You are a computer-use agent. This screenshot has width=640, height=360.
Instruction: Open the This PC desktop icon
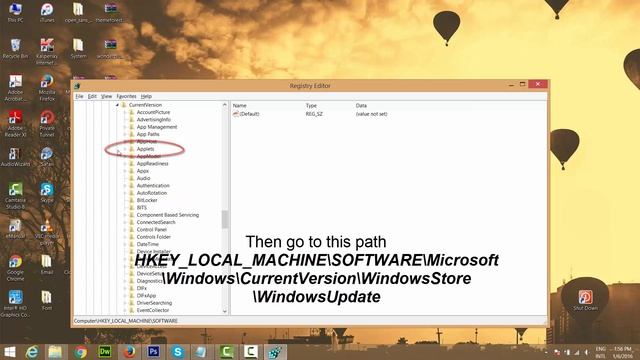pyautogui.click(x=15, y=12)
